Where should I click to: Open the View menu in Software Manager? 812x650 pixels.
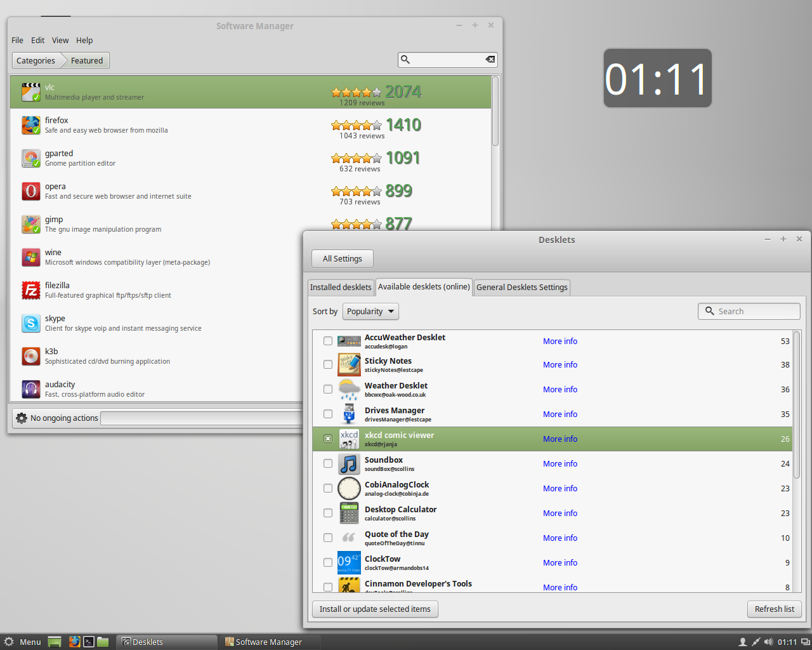coord(60,40)
